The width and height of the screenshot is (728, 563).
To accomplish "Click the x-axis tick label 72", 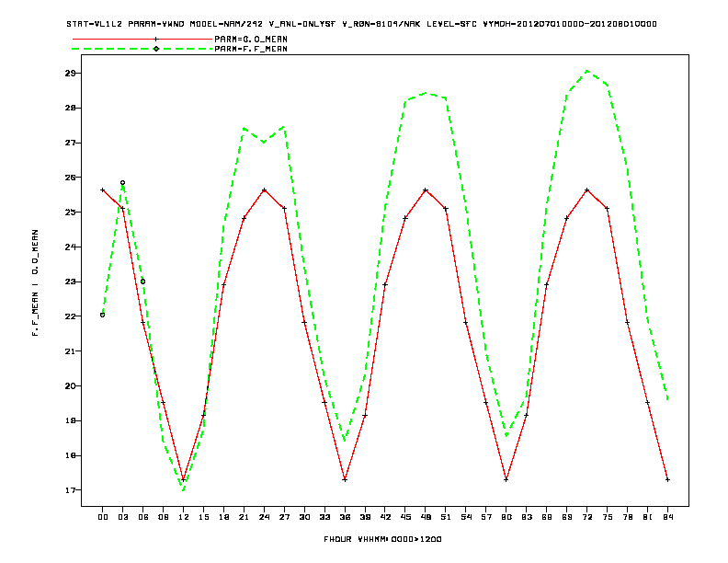I will [586, 517].
